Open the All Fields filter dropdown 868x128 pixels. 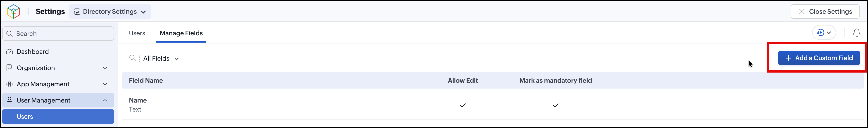(161, 58)
